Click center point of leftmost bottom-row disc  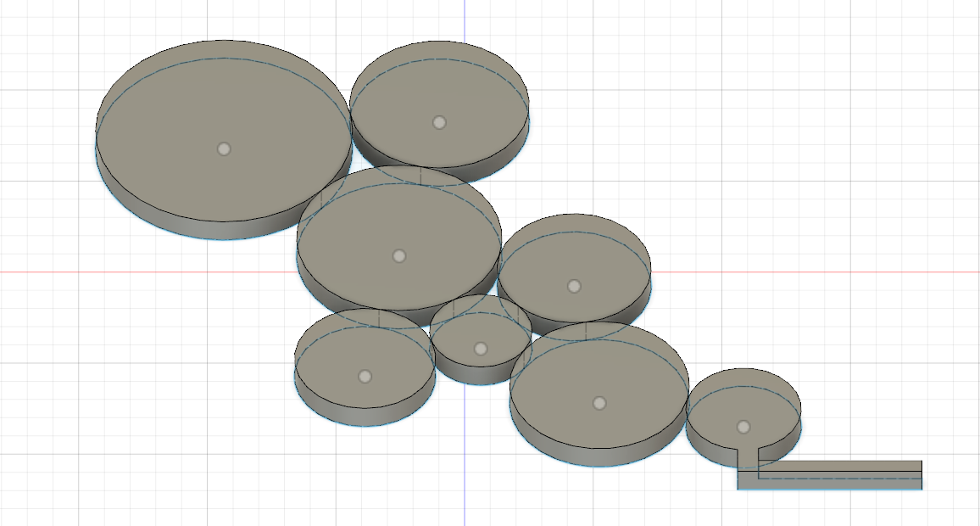click(x=365, y=376)
